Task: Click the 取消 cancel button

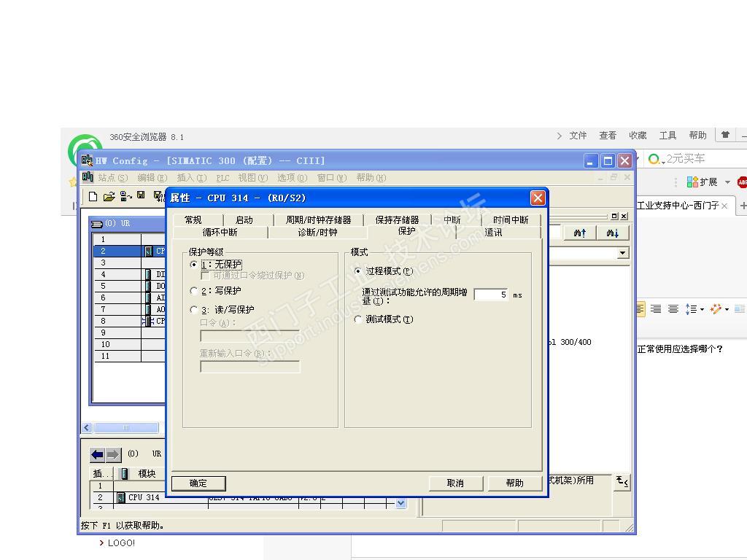Action: coord(456,483)
